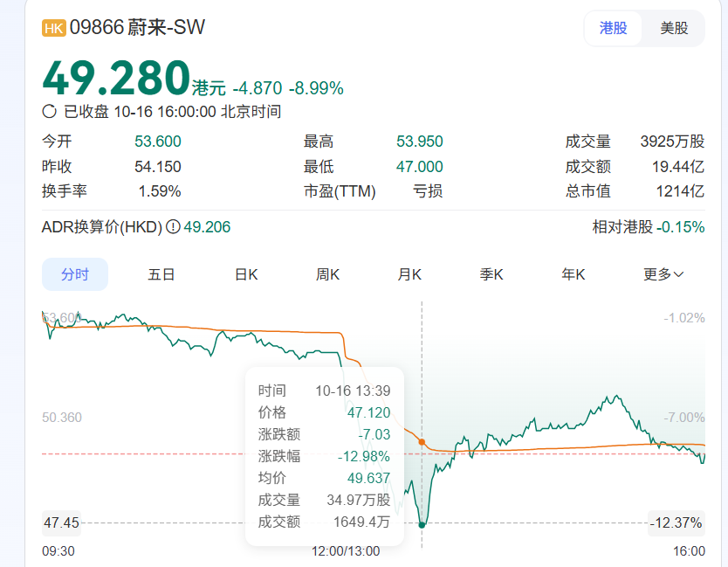The width and height of the screenshot is (728, 567).
Task: Click the info icon next to ADR换算价(HKD)
Action: pos(173,227)
